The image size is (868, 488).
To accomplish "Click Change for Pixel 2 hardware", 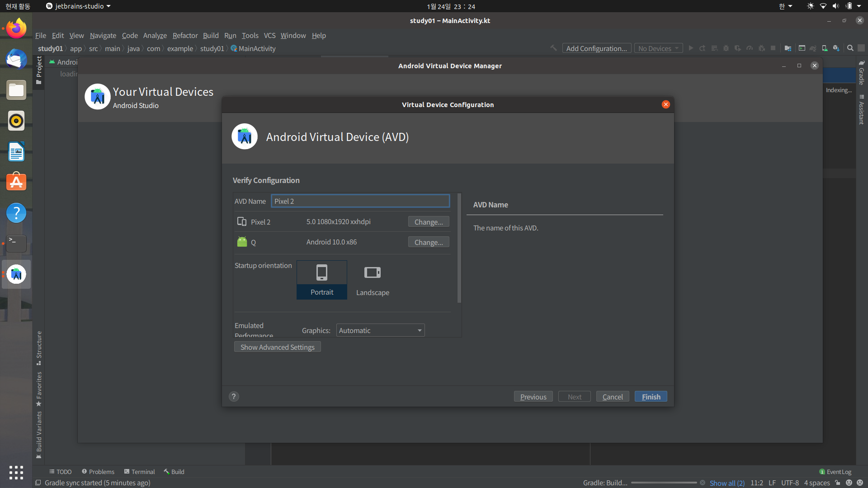I will pos(428,222).
